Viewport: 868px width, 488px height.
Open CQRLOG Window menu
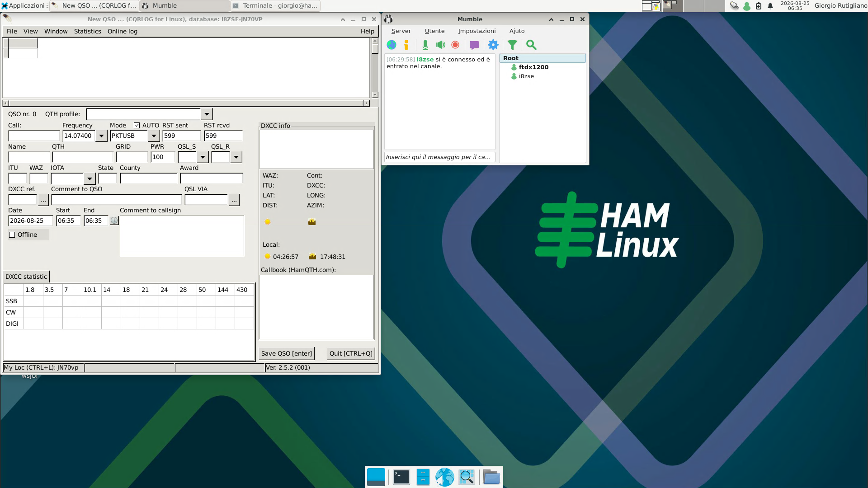pos(56,31)
